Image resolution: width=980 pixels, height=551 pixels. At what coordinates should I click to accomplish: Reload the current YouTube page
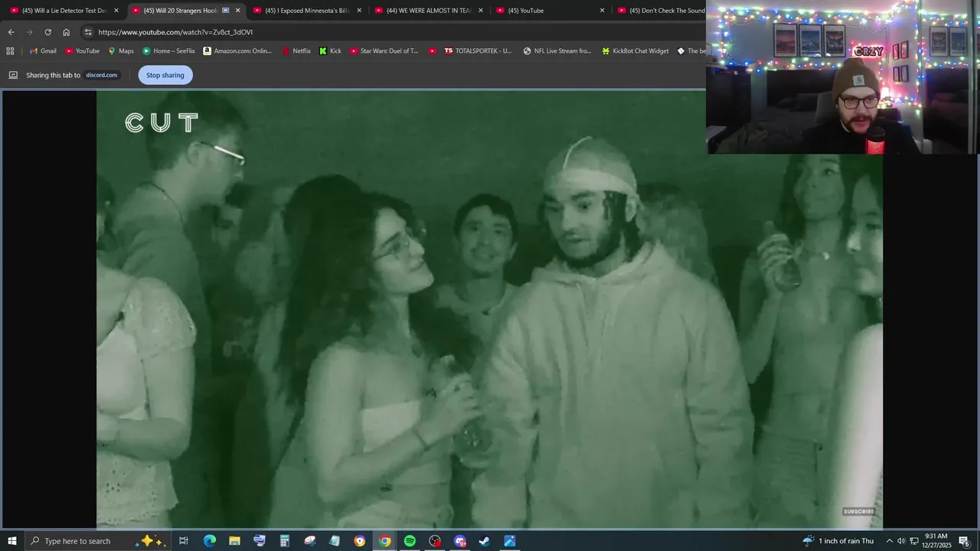(47, 32)
